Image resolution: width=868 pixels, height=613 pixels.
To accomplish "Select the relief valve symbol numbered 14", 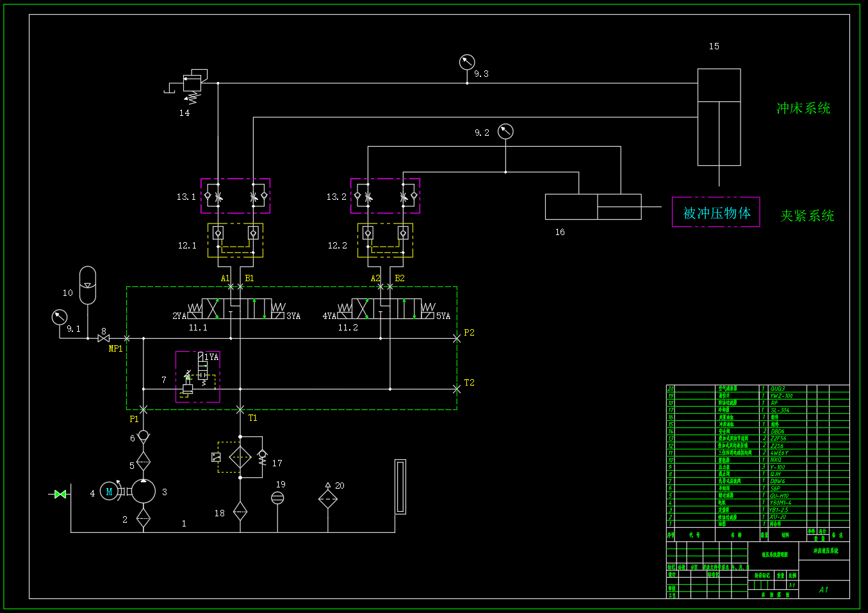I will 191,86.
